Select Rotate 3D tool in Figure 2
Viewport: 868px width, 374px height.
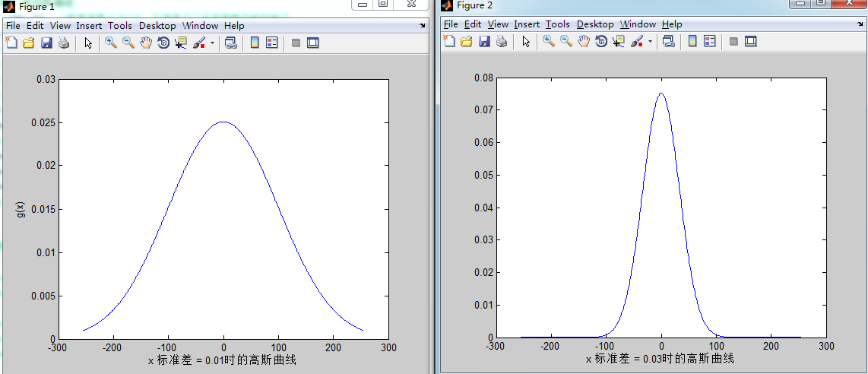pos(601,42)
